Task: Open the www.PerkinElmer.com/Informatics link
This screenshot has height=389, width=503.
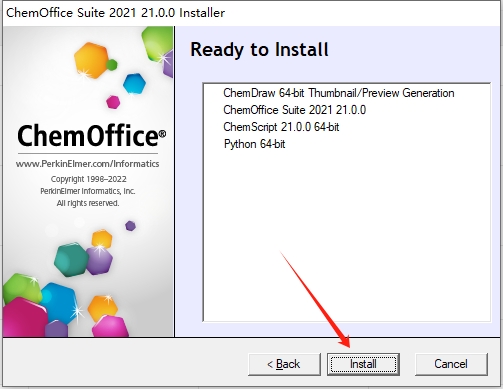Action: (87, 164)
